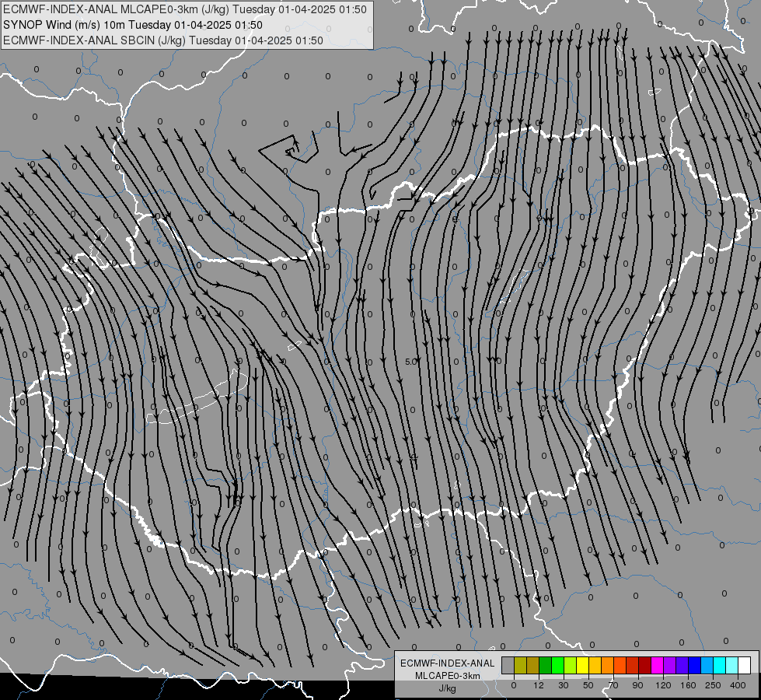761x700 pixels.
Task: Click the bright green legend swatch
Action: point(557,666)
